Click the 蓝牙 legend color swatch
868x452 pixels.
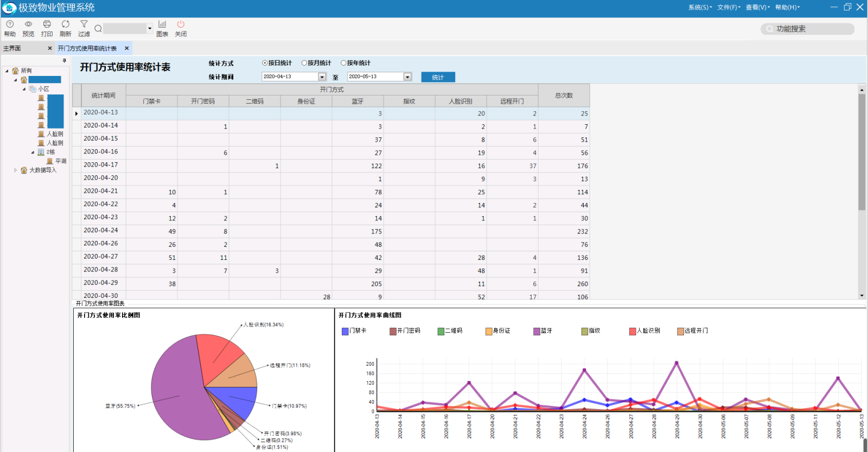(x=537, y=331)
